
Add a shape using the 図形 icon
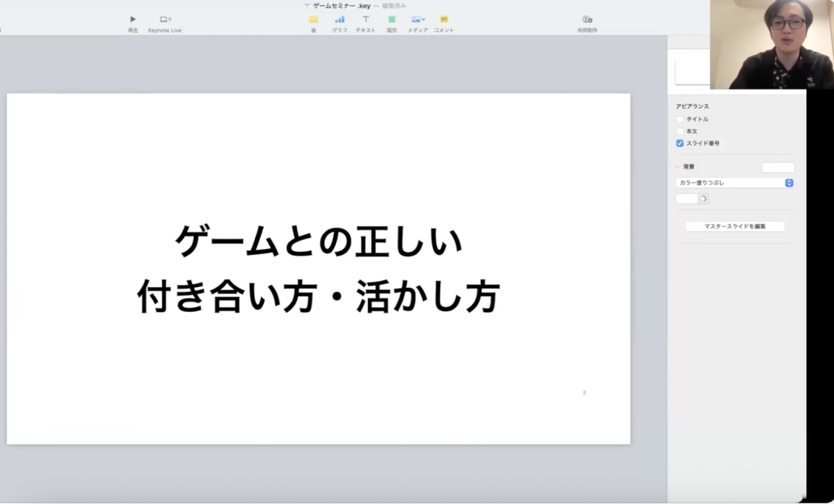point(392,19)
